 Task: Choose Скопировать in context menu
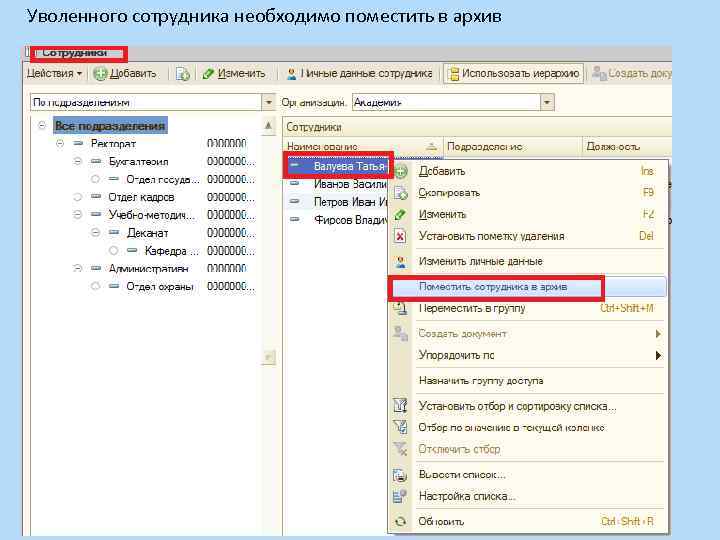click(x=528, y=193)
